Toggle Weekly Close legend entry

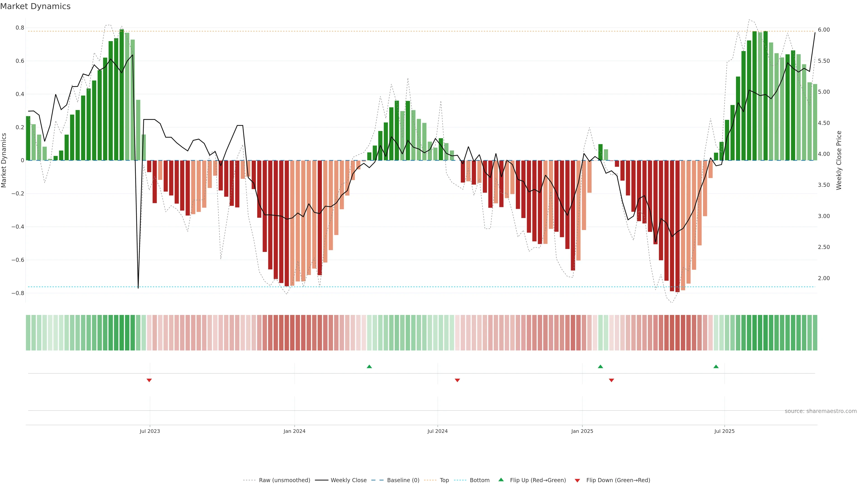pos(348,480)
